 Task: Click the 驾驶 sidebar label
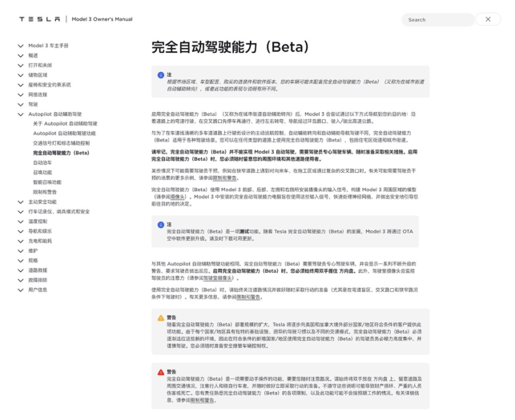pyautogui.click(x=33, y=104)
